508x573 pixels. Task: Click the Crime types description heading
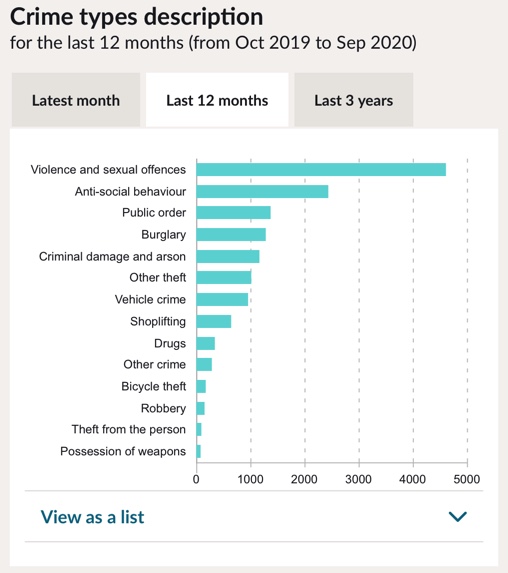tap(136, 17)
